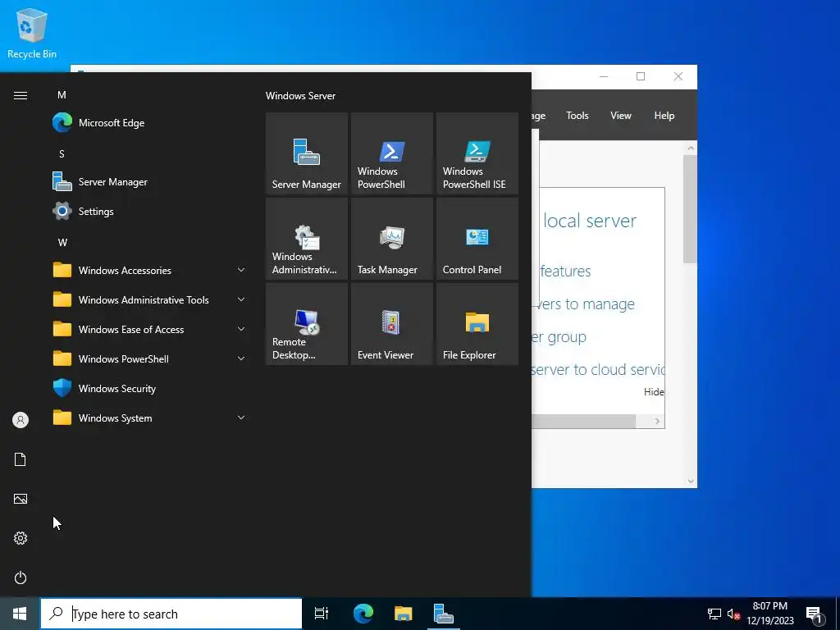
Task: Click the Start menu hamburger expand icon
Action: point(21,95)
